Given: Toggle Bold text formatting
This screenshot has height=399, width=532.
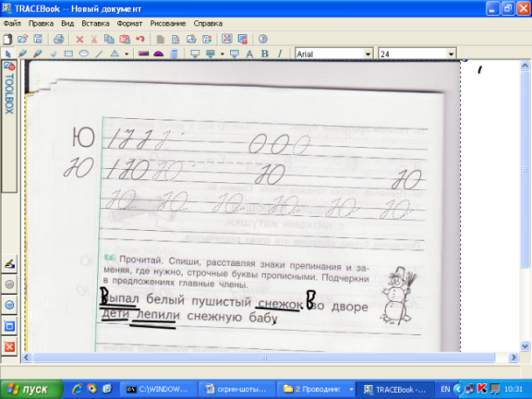Looking at the screenshot, I should click(265, 54).
